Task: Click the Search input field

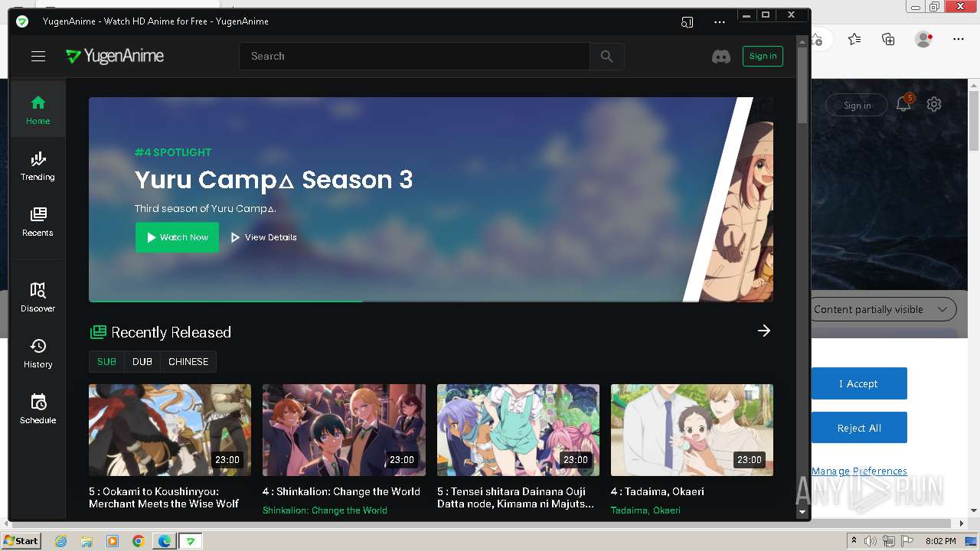Action: click(x=414, y=56)
